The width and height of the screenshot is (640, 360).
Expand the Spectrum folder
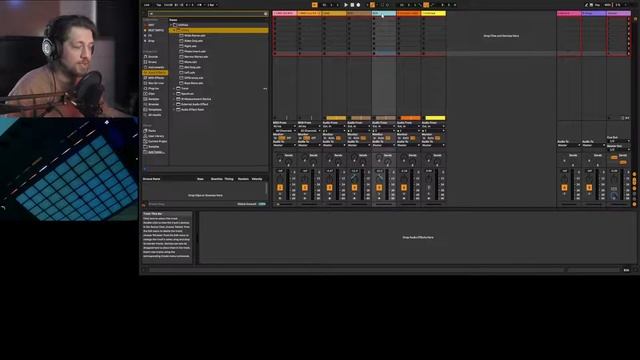174,94
